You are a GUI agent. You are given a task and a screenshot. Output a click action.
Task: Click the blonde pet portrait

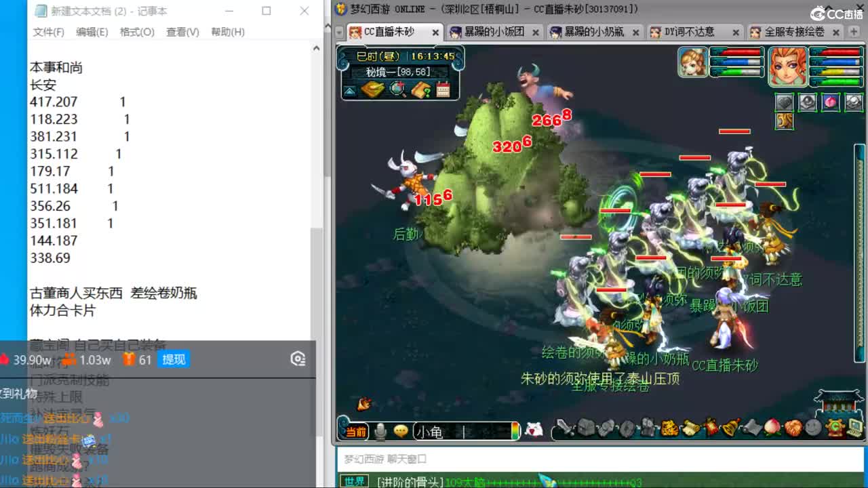coord(693,62)
